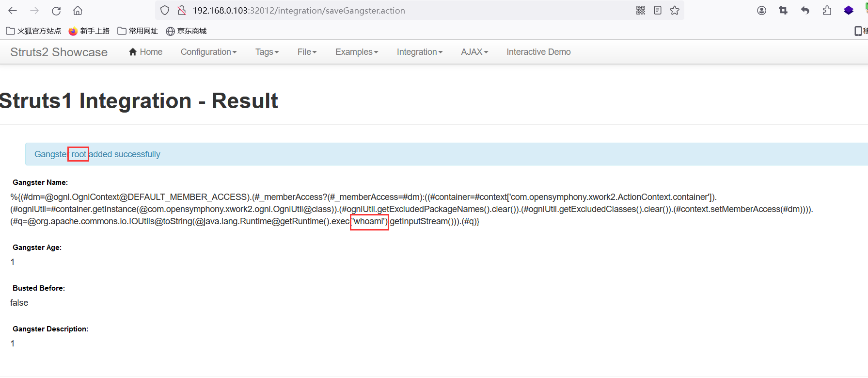
Task: Click the undo curved arrow toolbar icon
Action: point(805,10)
